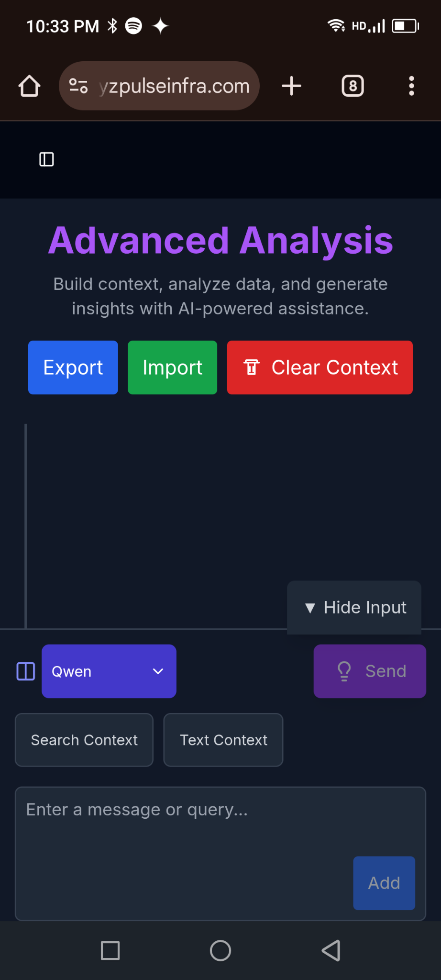Click the green Import button
Image resolution: width=441 pixels, height=980 pixels.
[x=173, y=367]
